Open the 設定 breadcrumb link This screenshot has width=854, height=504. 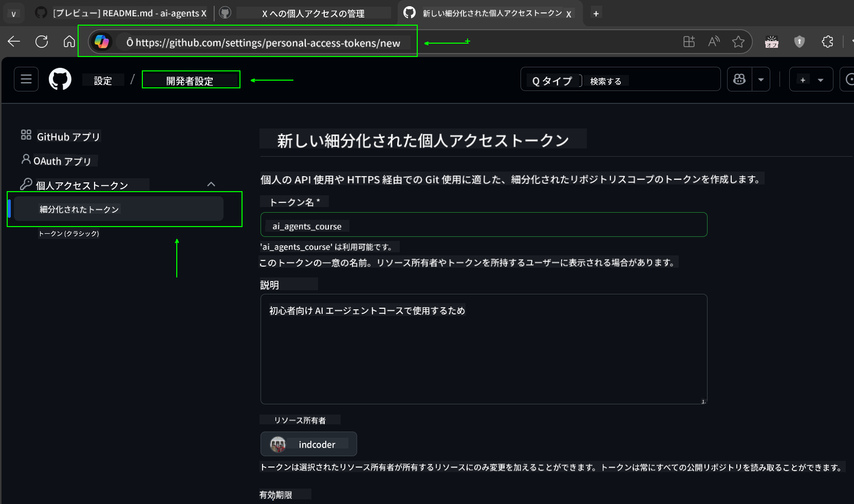(103, 81)
